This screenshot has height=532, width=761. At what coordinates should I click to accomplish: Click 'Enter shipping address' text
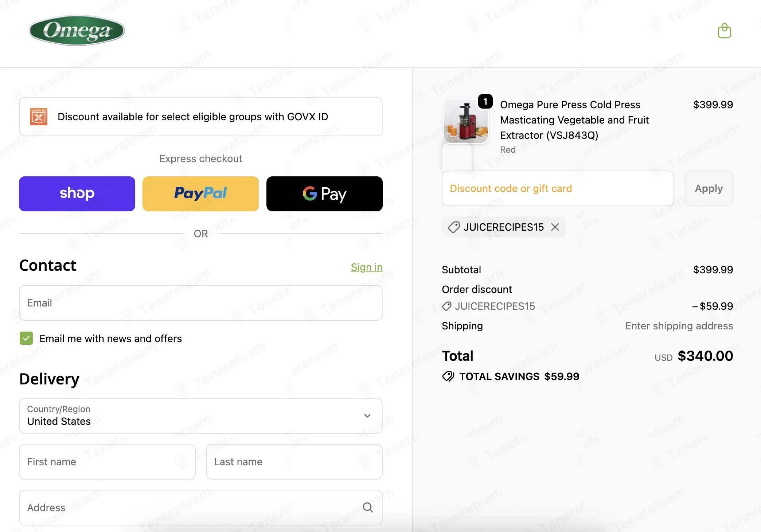coord(679,326)
